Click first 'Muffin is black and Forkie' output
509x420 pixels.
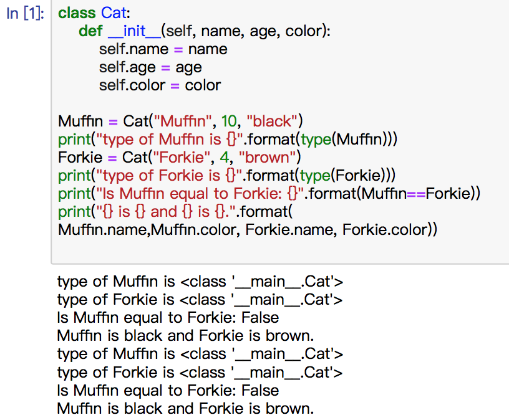tap(185, 336)
